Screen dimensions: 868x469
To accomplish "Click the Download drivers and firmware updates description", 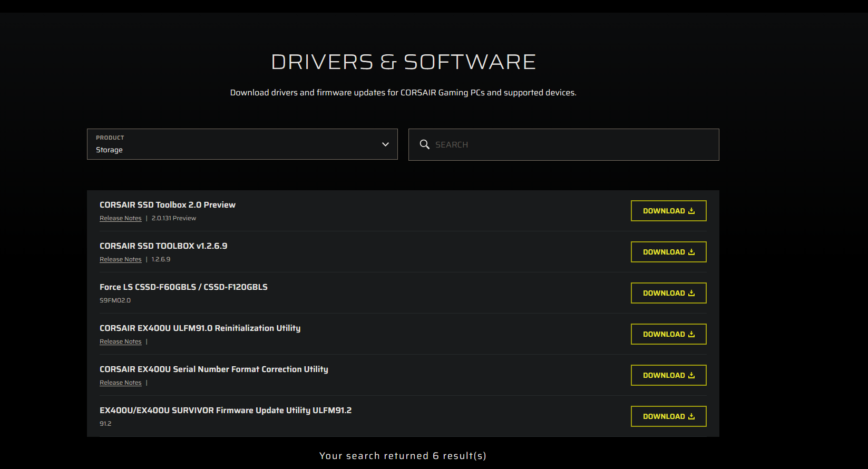I will 403,93.
